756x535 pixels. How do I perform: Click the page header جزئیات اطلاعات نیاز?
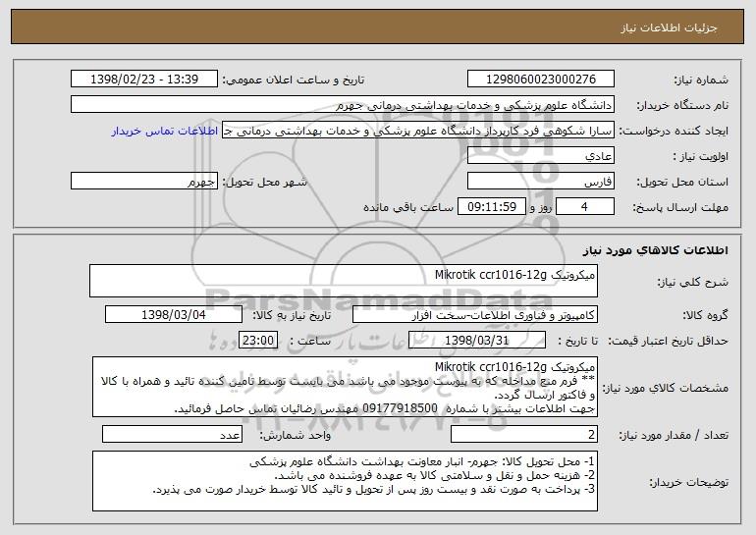click(670, 27)
